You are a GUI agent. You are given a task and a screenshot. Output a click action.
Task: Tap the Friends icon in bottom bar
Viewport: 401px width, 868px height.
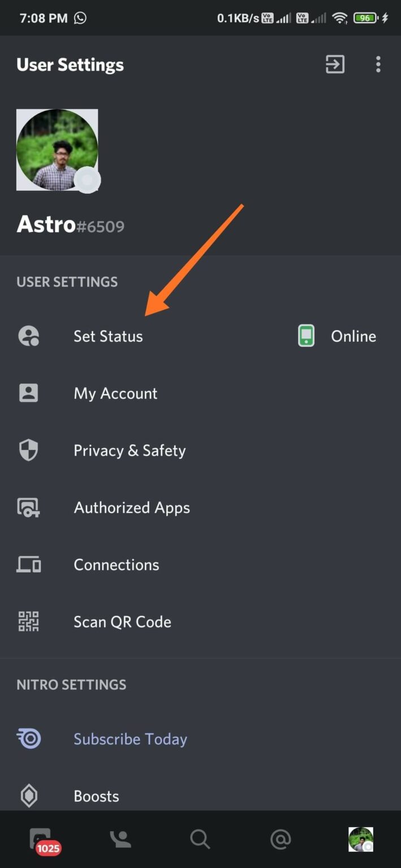click(x=120, y=839)
